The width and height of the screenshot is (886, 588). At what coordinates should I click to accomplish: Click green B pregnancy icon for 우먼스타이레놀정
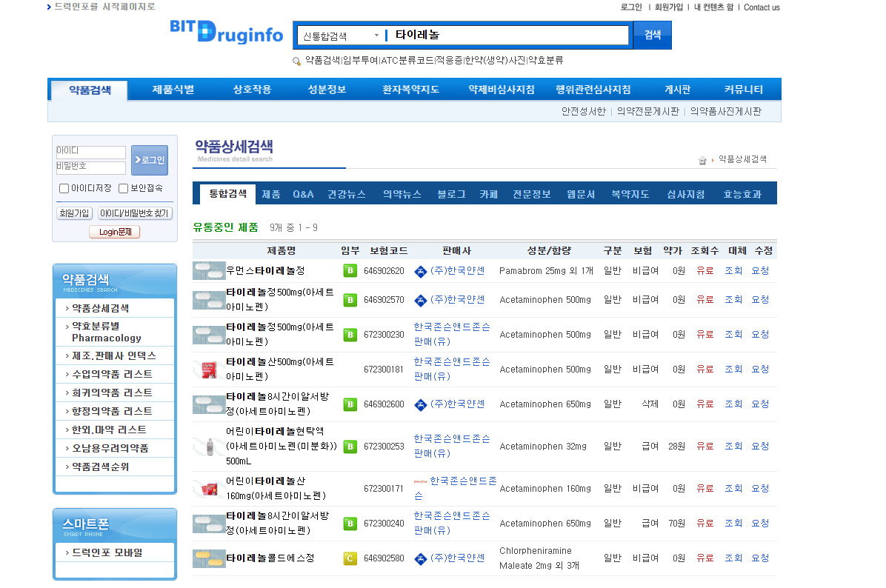click(x=350, y=270)
